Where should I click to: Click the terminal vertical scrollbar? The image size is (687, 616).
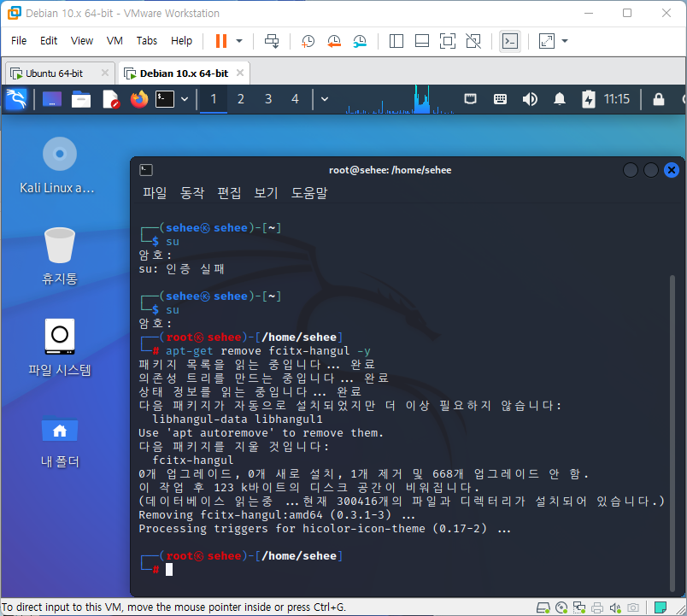tap(672, 432)
